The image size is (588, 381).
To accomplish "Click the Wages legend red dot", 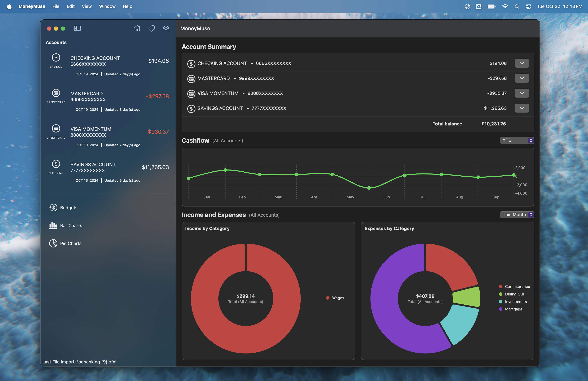I will 328,298.
